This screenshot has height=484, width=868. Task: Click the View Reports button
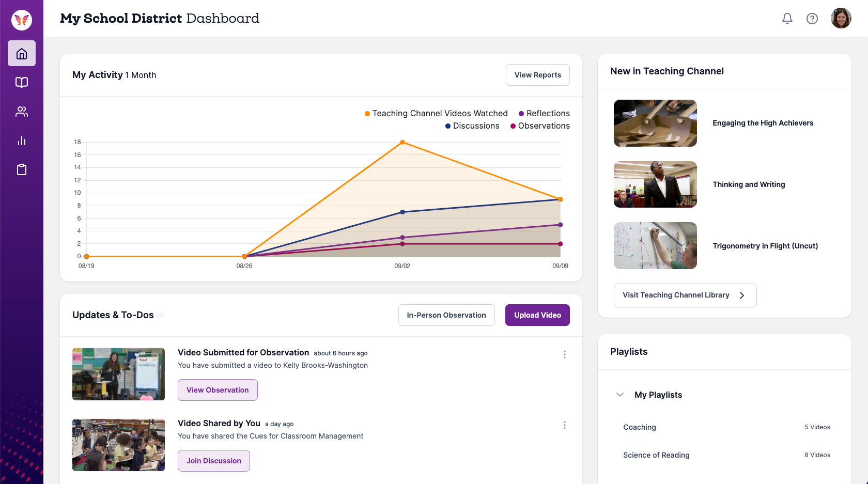pyautogui.click(x=537, y=75)
